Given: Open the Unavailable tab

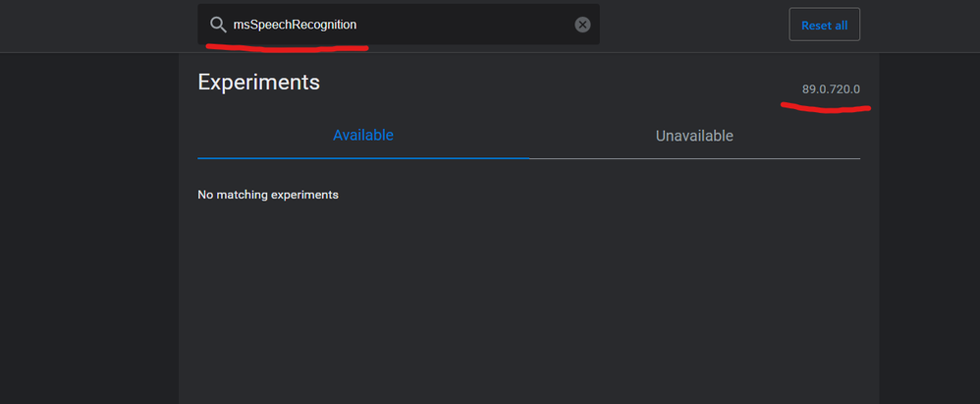Looking at the screenshot, I should coord(694,136).
